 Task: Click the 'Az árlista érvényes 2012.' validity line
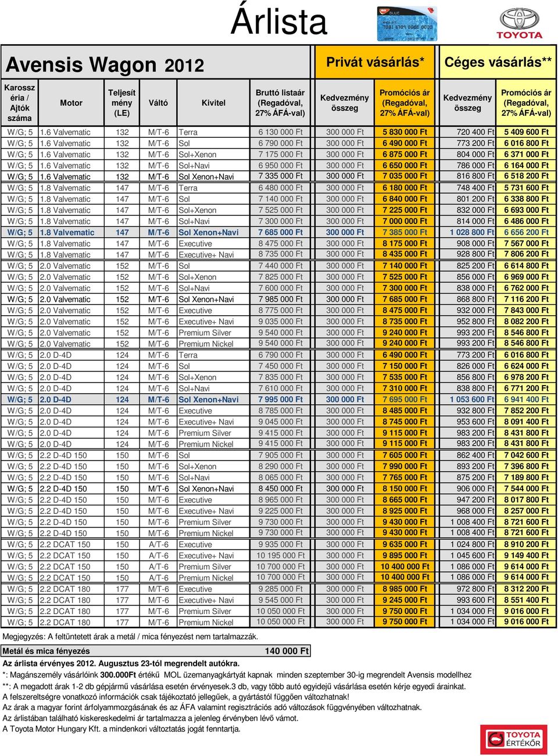(121, 663)
